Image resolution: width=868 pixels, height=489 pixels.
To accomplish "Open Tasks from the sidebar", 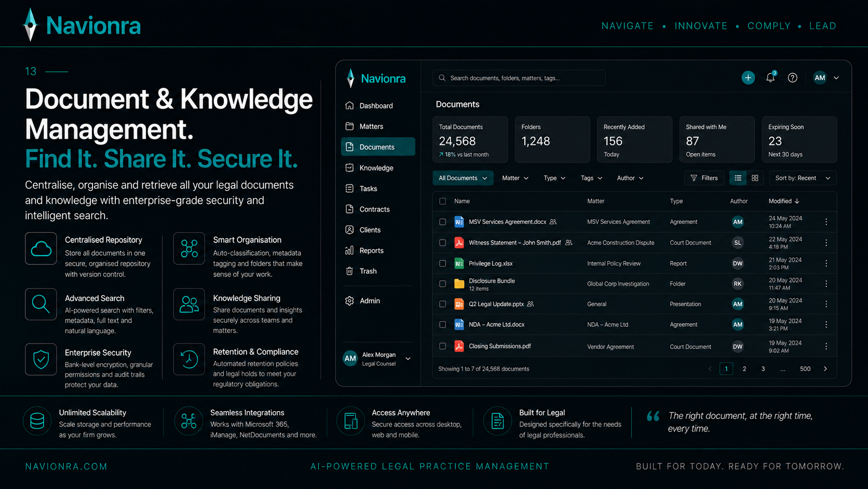I will click(x=377, y=189).
